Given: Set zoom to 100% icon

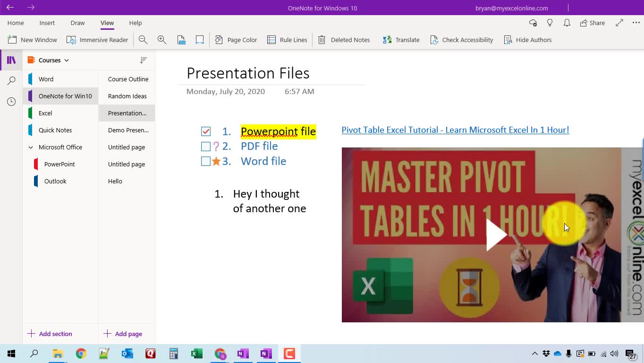Looking at the screenshot, I should point(181,40).
